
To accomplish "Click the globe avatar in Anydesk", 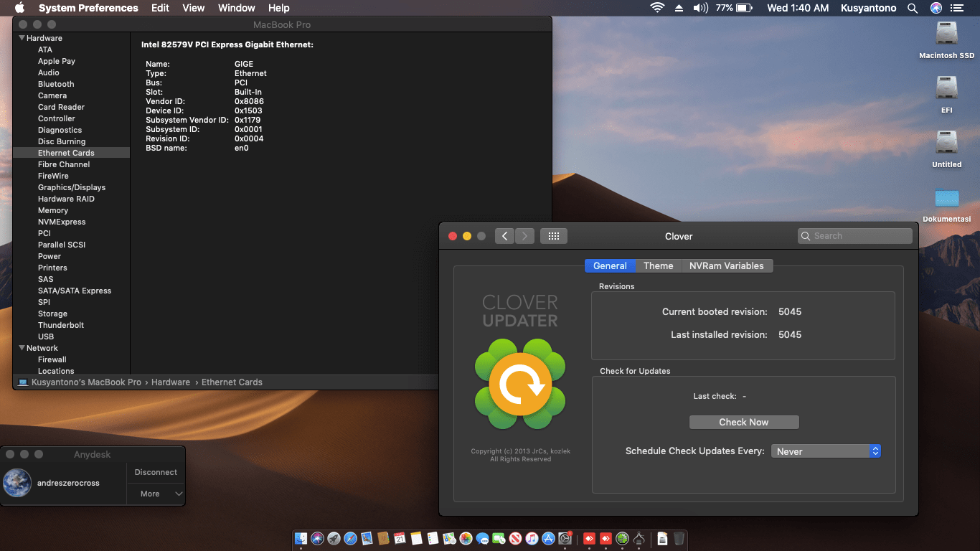I will coord(17,483).
